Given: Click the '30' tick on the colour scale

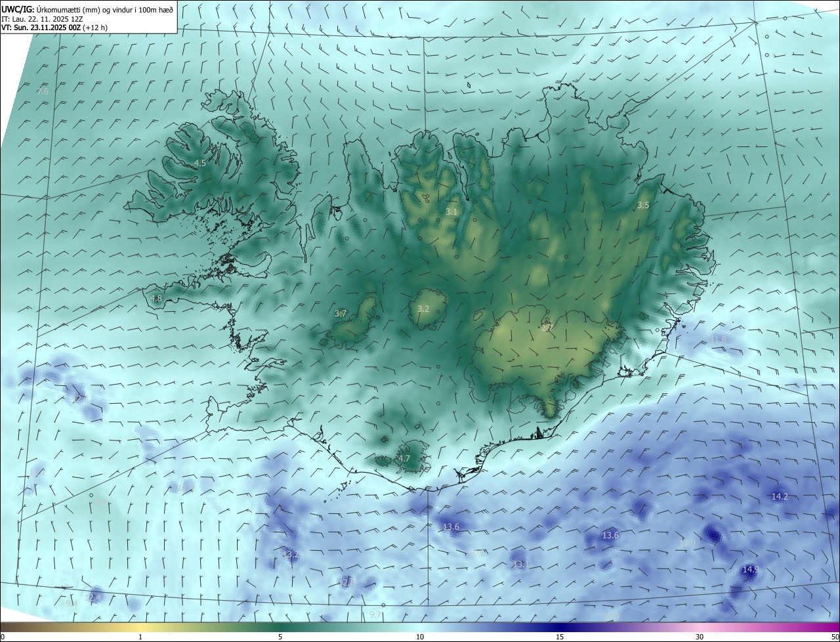Looking at the screenshot, I should 700,637.
